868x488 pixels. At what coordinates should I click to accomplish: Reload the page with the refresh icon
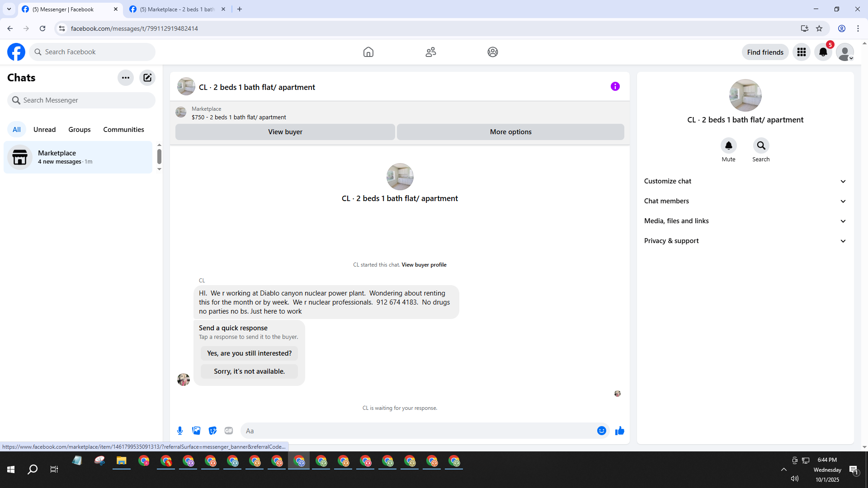pyautogui.click(x=42, y=28)
